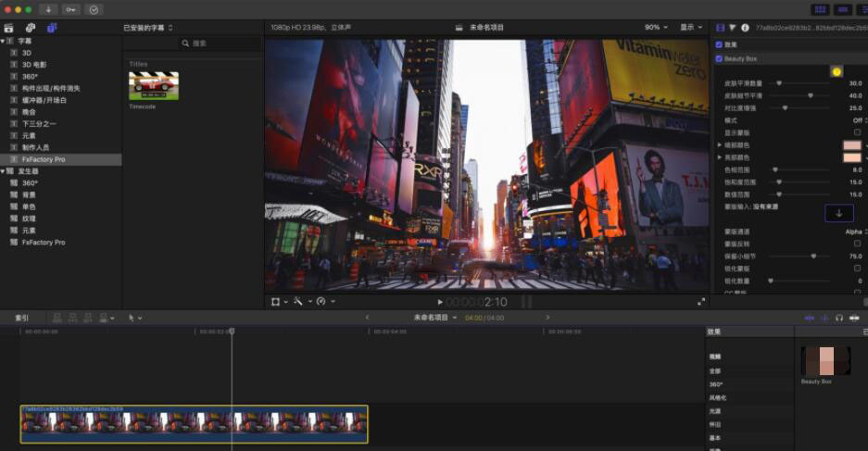Viewport: 868px width, 451px height.
Task: Enter full screen viewer with arrows icon
Action: (701, 302)
